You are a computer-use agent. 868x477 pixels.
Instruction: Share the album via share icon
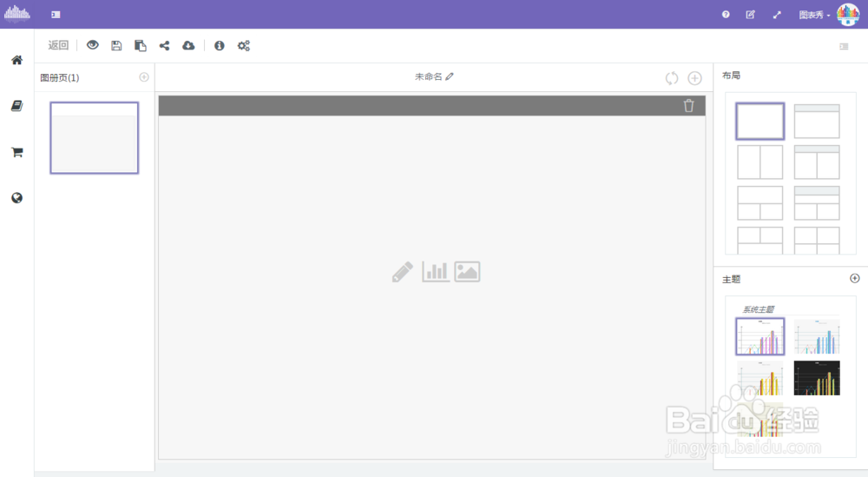[164, 45]
